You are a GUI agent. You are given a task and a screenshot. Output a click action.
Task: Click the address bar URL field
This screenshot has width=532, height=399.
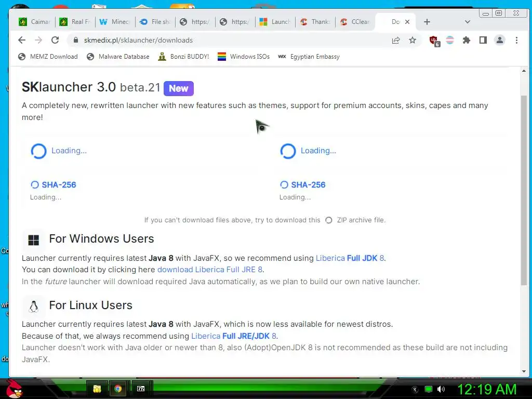point(234,41)
